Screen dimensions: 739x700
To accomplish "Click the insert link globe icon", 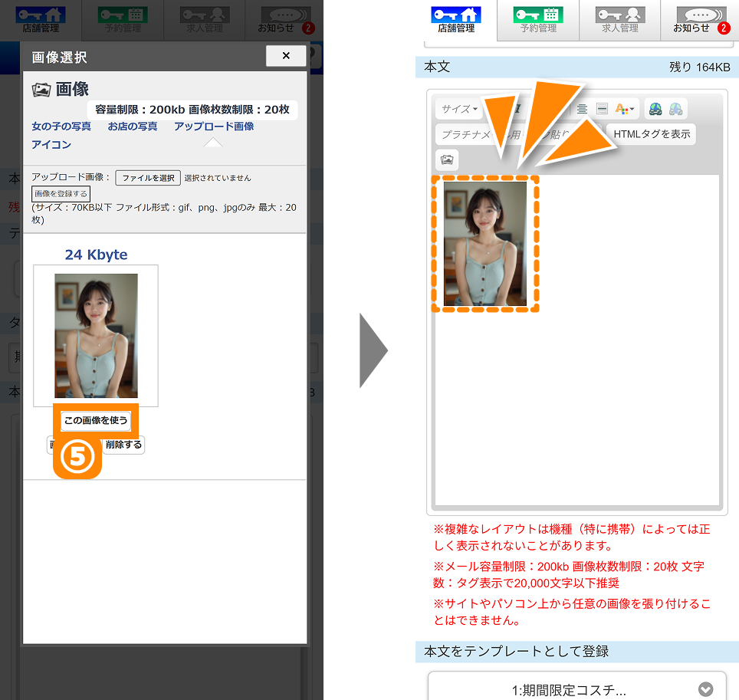I will (x=655, y=109).
